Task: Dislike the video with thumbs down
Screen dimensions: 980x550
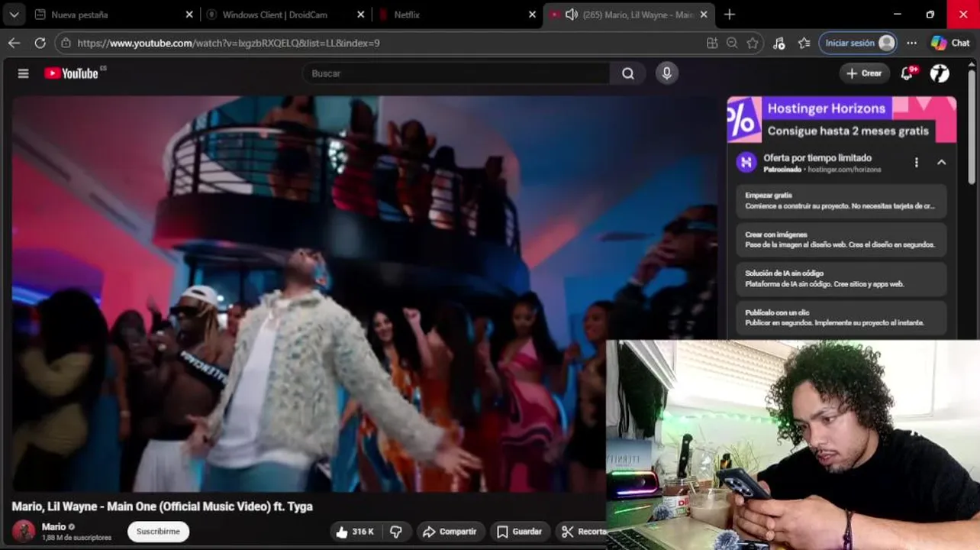Action: [x=396, y=532]
